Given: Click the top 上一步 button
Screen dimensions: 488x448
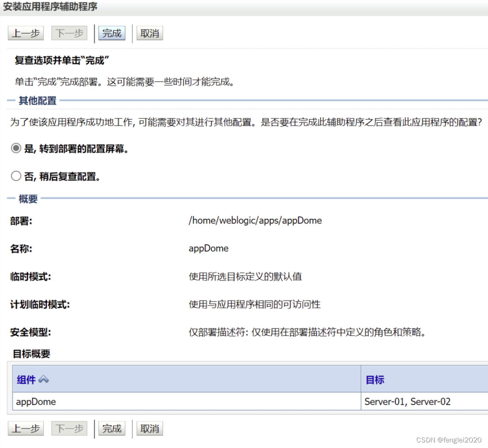Looking at the screenshot, I should [25, 33].
